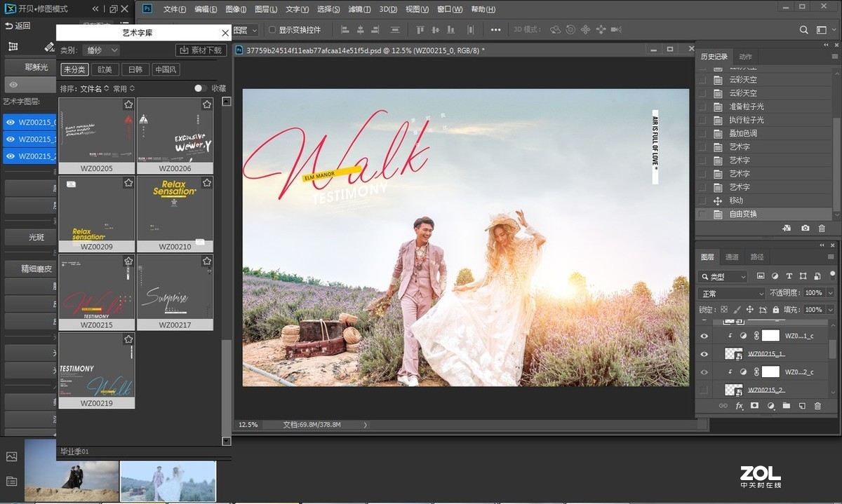This screenshot has width=842, height=504.
Task: Enable 显示变换控件 checkbox
Action: pos(272,30)
